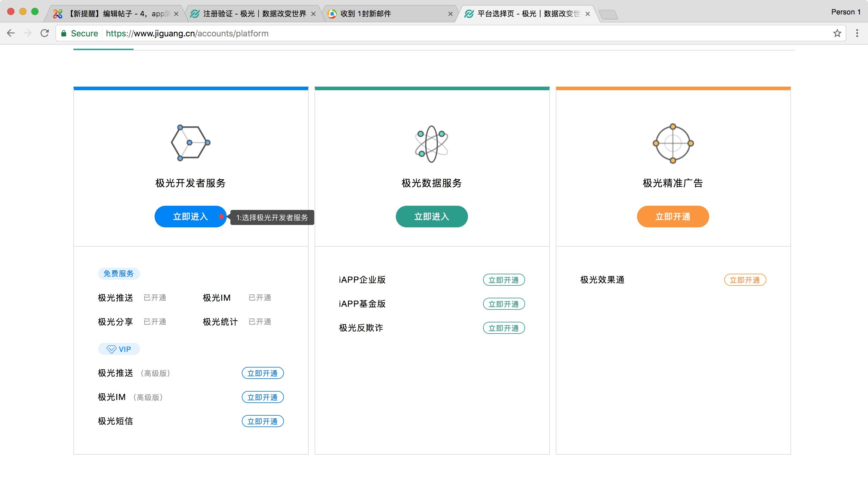The image size is (868, 477).
Task: Click the 极光数据服务 atom icon
Action: 432,144
